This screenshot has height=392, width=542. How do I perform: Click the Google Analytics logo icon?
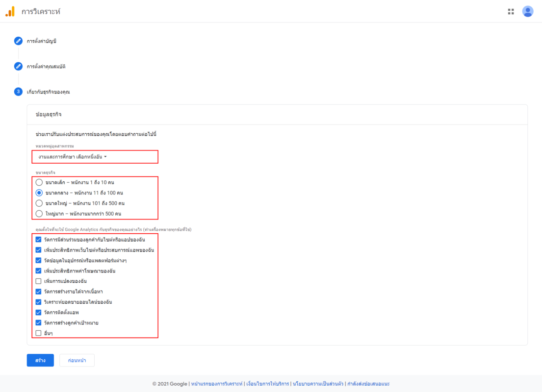[10, 11]
